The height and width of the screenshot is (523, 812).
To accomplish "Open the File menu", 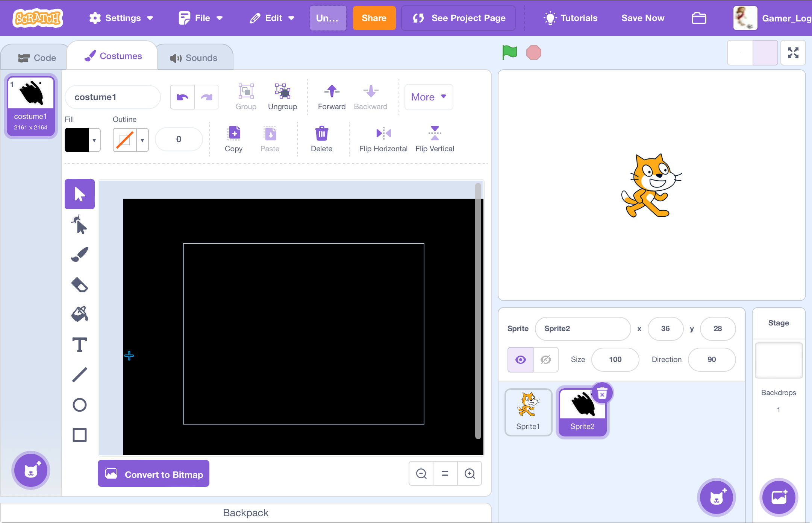I will click(201, 18).
